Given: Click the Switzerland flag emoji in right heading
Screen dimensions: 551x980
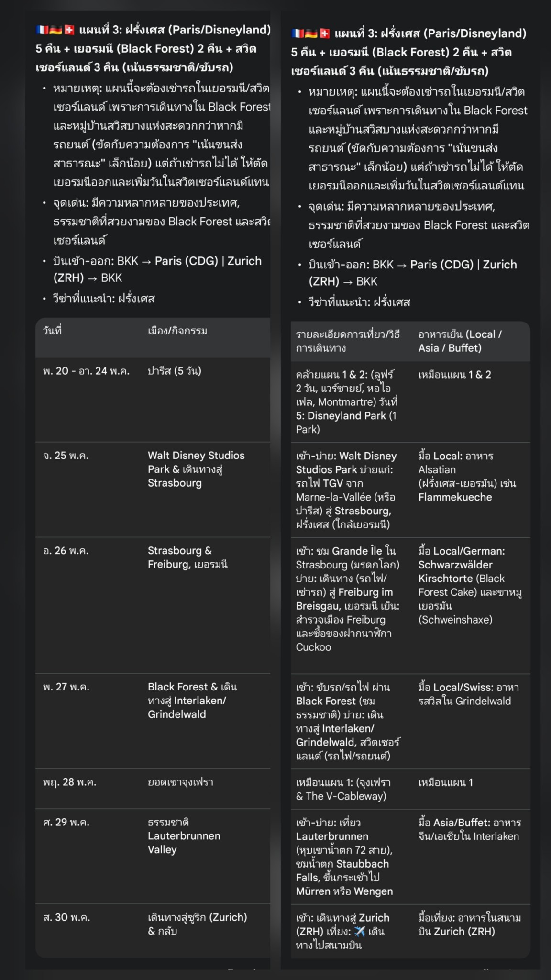Looking at the screenshot, I should pos(325,33).
